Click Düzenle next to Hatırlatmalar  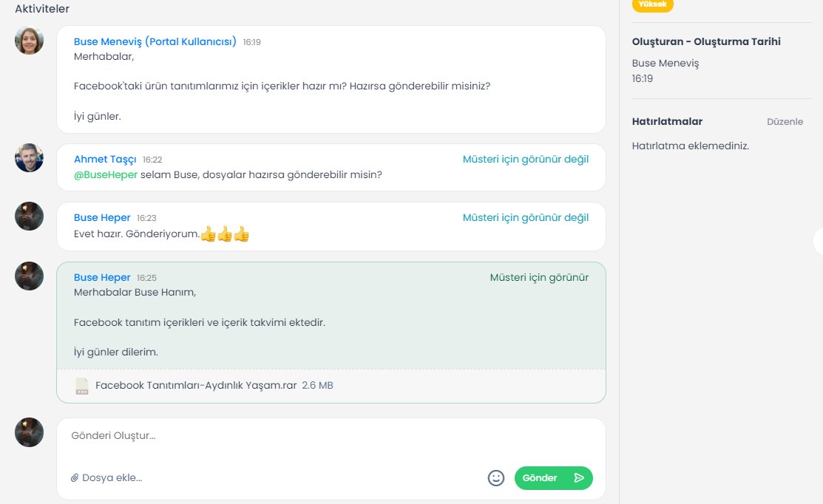785,122
